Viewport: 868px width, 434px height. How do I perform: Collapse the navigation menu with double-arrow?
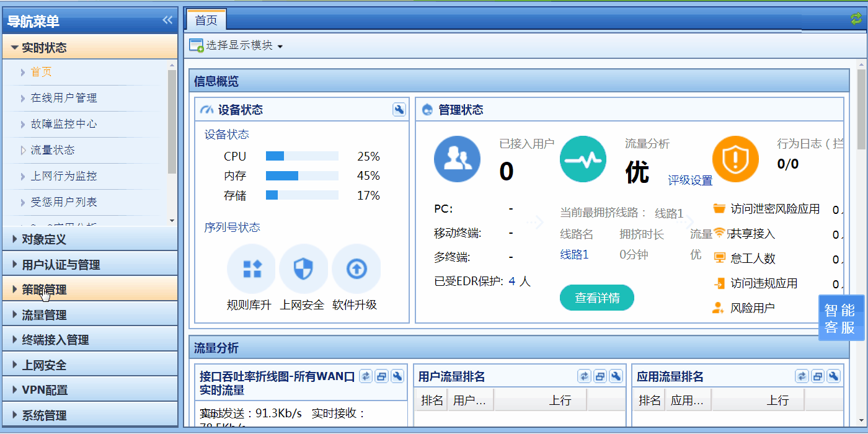[166, 19]
